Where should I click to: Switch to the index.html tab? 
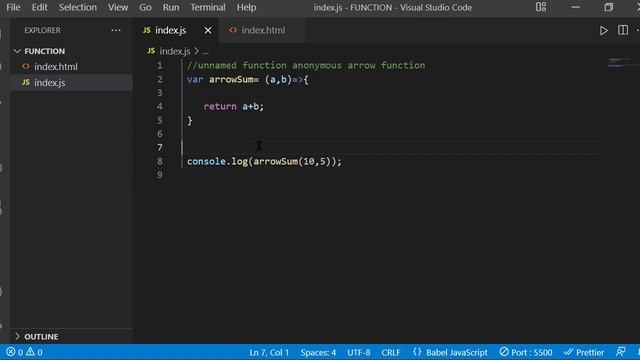click(262, 30)
